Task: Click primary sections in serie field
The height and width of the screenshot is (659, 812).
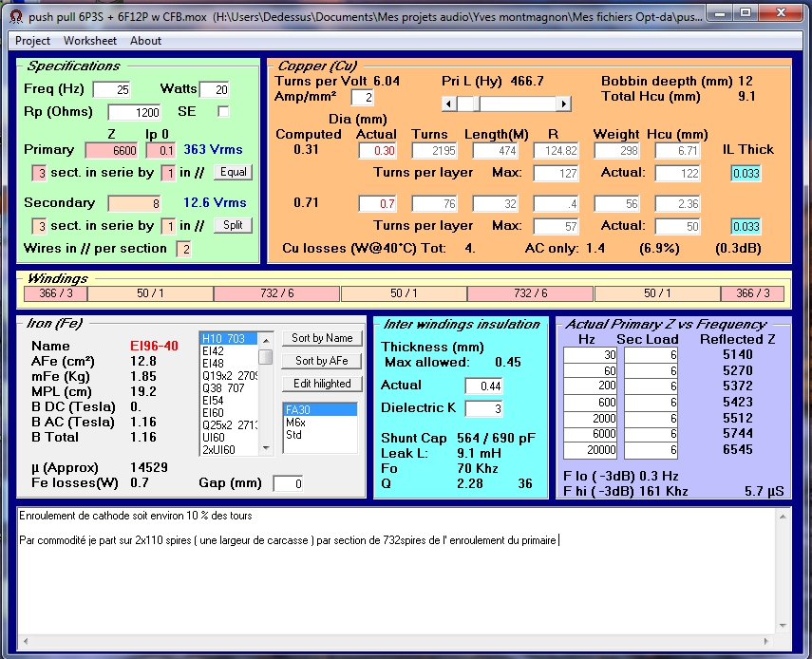Action: click(39, 174)
